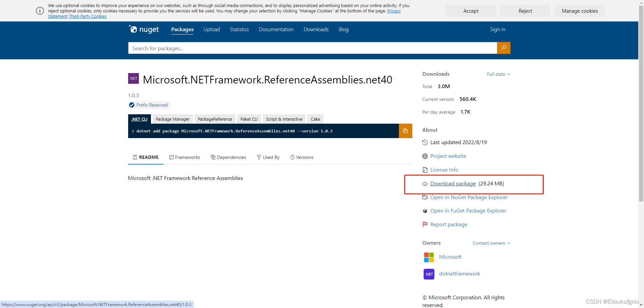Accept optional cookies
Viewport: 644px width, 308px height.
pos(471,11)
